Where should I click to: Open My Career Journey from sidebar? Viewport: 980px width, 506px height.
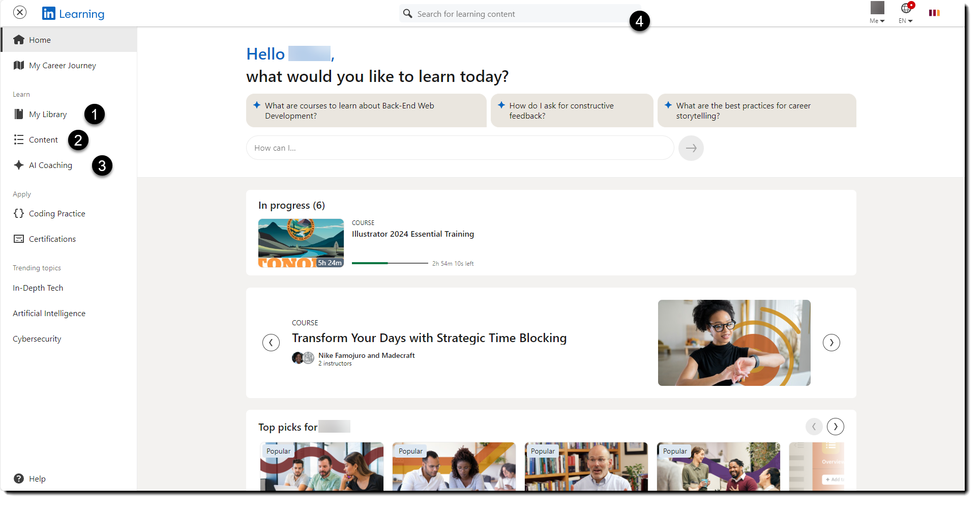pos(62,65)
